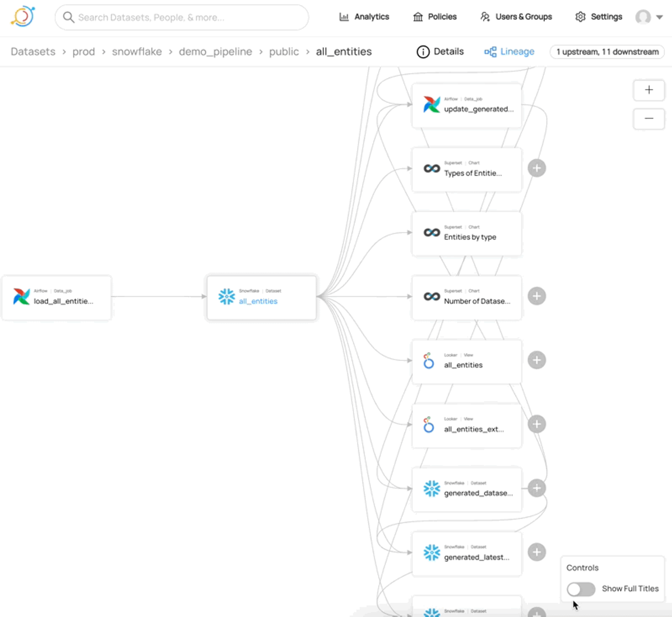Toggle Show Full Titles switch

coord(581,589)
